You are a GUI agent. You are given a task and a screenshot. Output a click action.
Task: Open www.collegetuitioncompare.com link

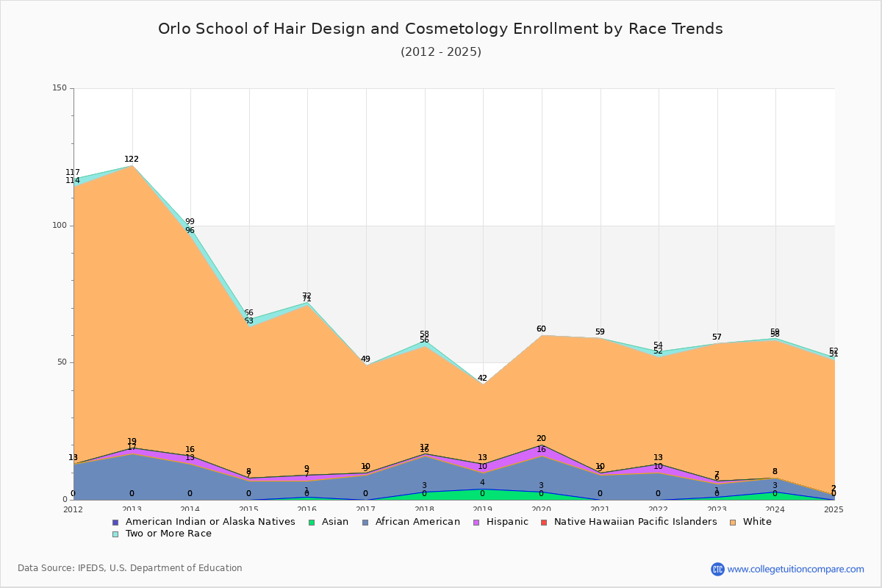tap(796, 569)
